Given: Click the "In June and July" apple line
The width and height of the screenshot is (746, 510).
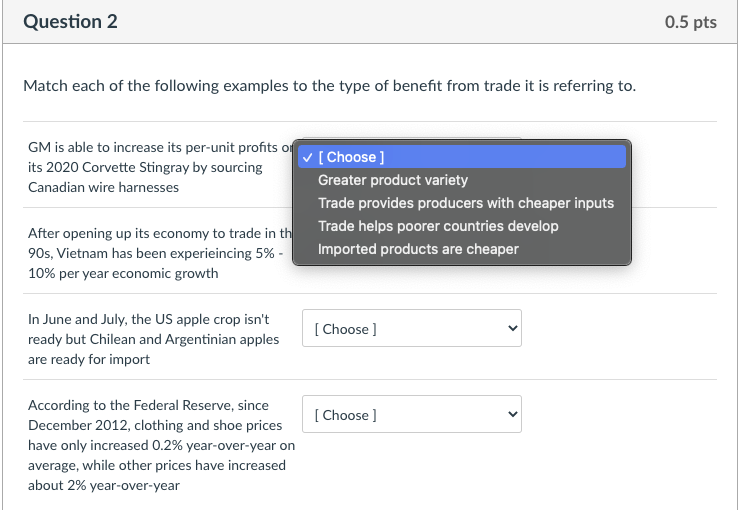Looking at the screenshot, I should click(x=148, y=319).
